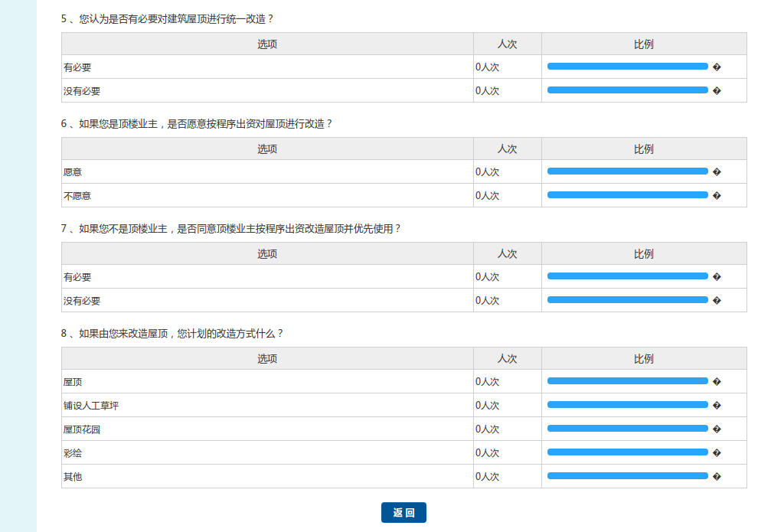
Task: Click the progress bar for 其他 option
Action: [627, 476]
